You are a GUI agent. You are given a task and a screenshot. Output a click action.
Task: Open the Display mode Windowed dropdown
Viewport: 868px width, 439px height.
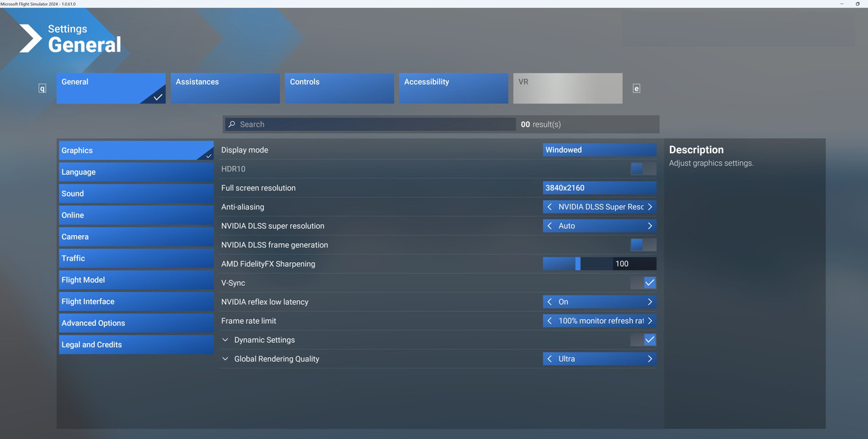click(x=599, y=150)
